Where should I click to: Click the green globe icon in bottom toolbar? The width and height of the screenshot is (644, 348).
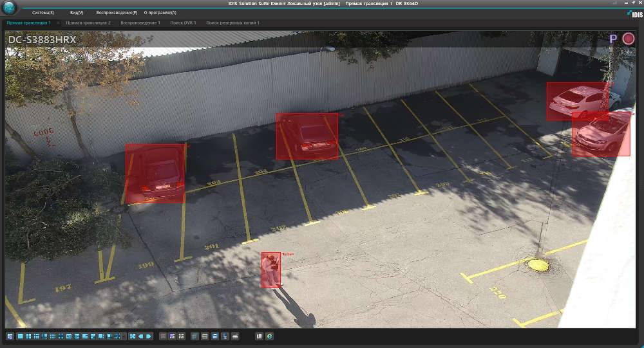[269, 336]
